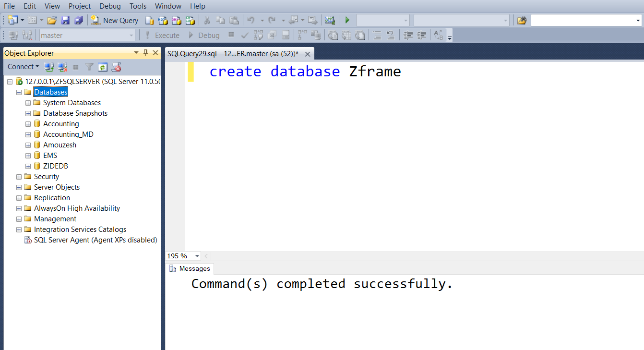Click the Increase Indent icon
This screenshot has height=350, width=644.
[x=421, y=35]
